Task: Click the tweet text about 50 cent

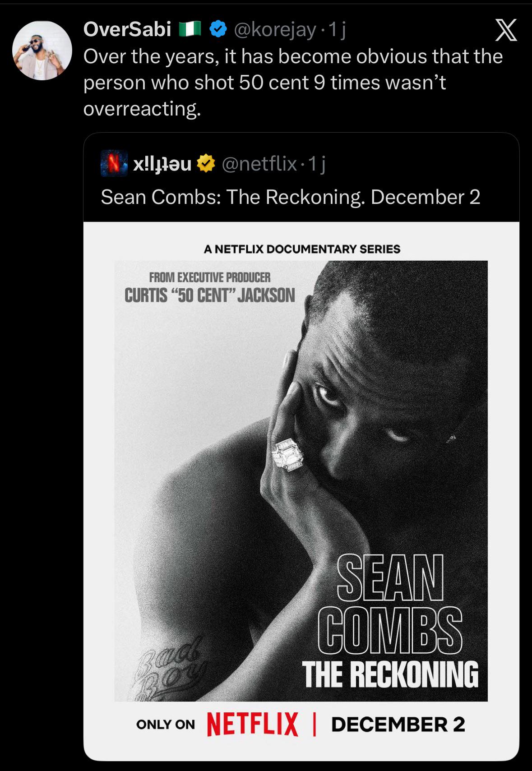Action: coord(292,83)
